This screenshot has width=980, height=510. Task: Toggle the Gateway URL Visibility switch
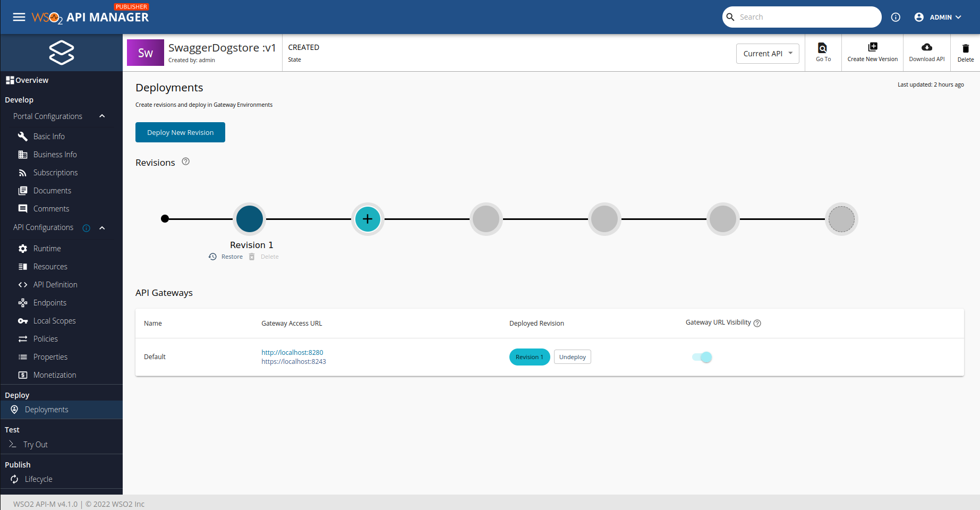click(702, 357)
